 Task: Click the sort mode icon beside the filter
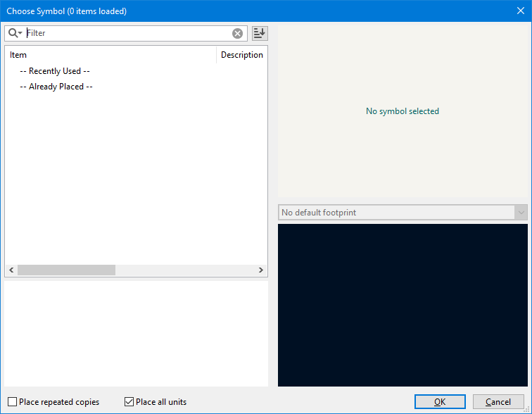pos(260,33)
